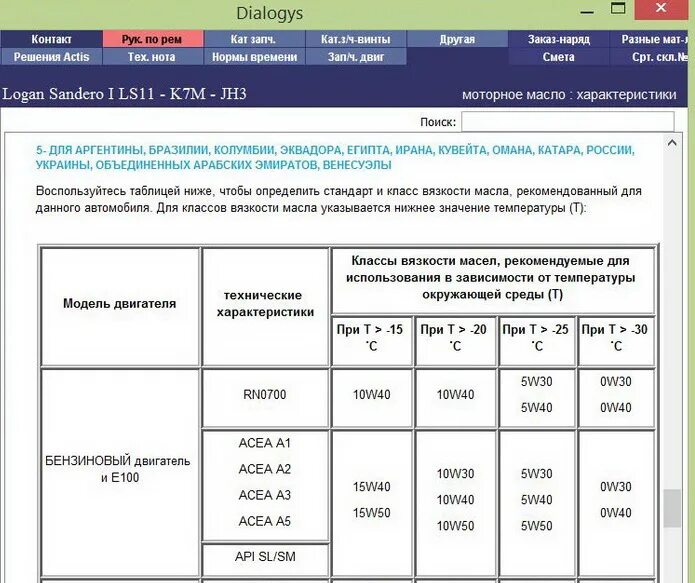Click the ACEA A1 entry

point(265,443)
